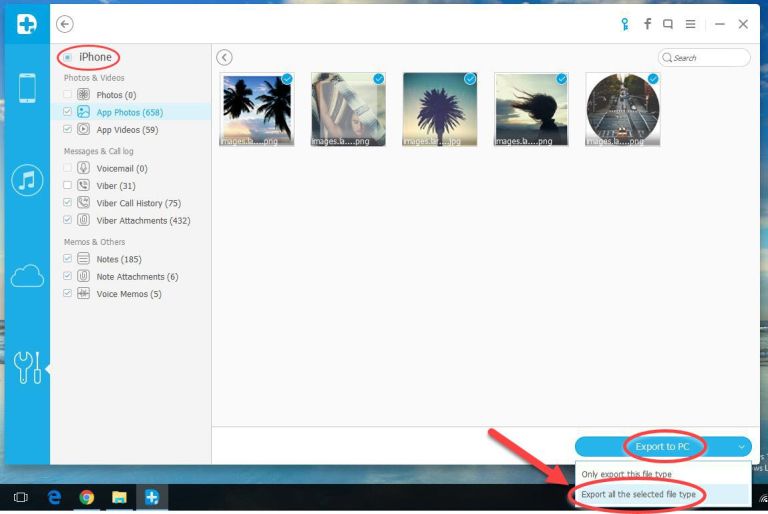This screenshot has width=768, height=514.
Task: Select App Photos (658) category
Action: point(130,112)
